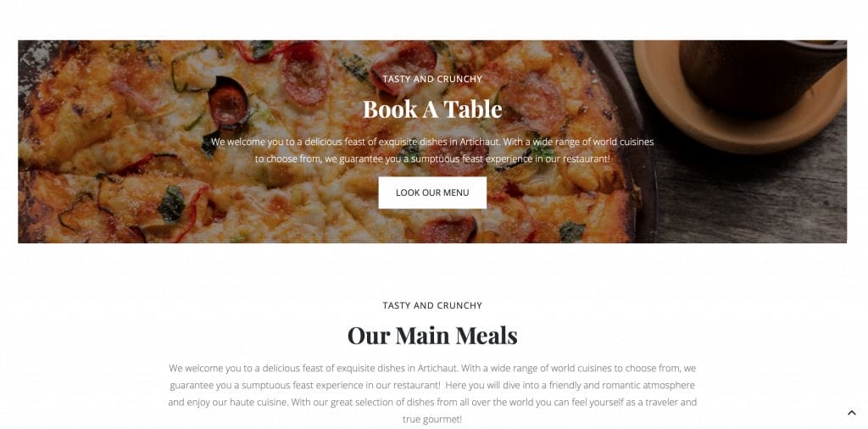Click the description paragraph under Our Main Meals
Screen dimensions: 868x429
432,393
